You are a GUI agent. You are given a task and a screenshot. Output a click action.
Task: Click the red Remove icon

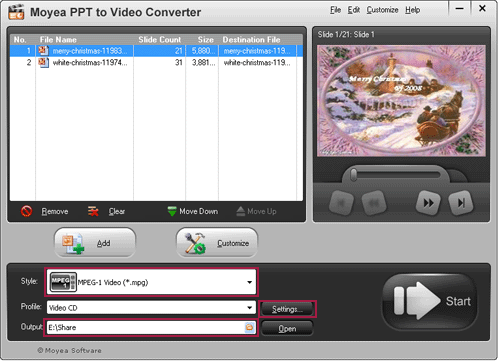pos(27,211)
